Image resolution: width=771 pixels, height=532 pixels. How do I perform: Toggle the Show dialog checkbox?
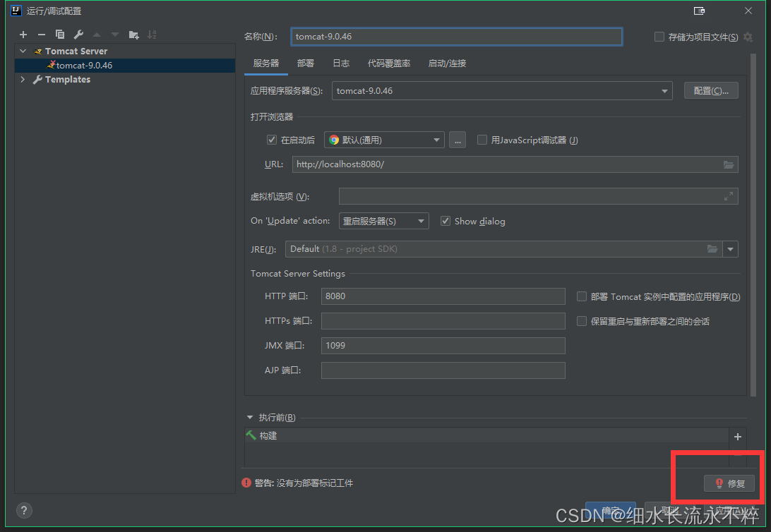[x=446, y=221]
